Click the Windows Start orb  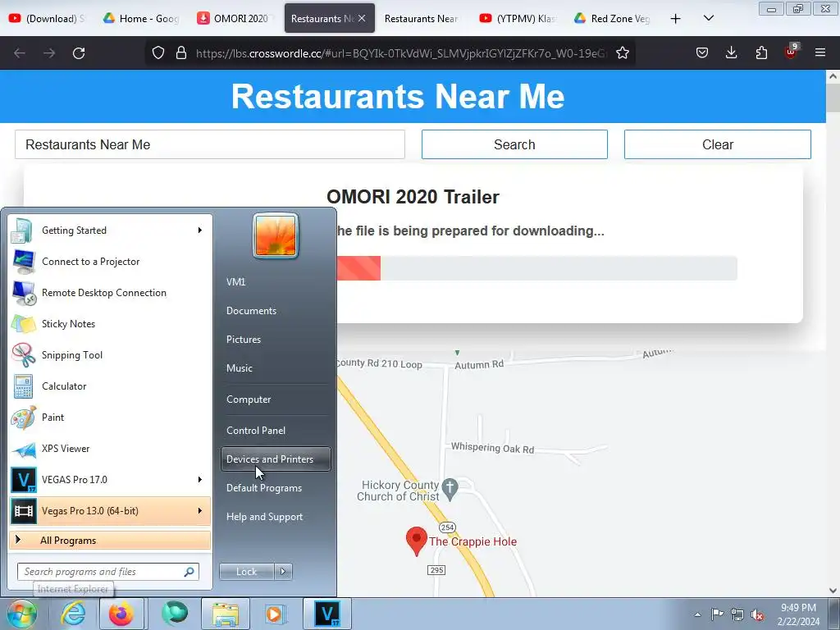[21, 614]
